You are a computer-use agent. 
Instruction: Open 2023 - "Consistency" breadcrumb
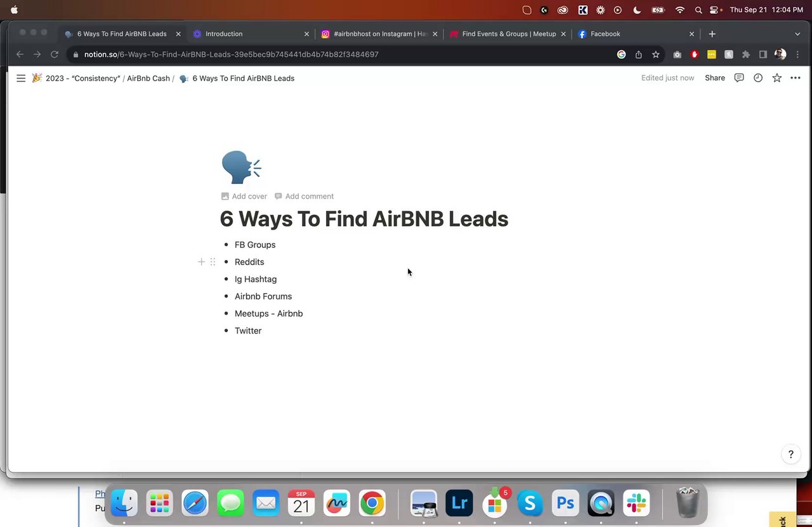76,78
